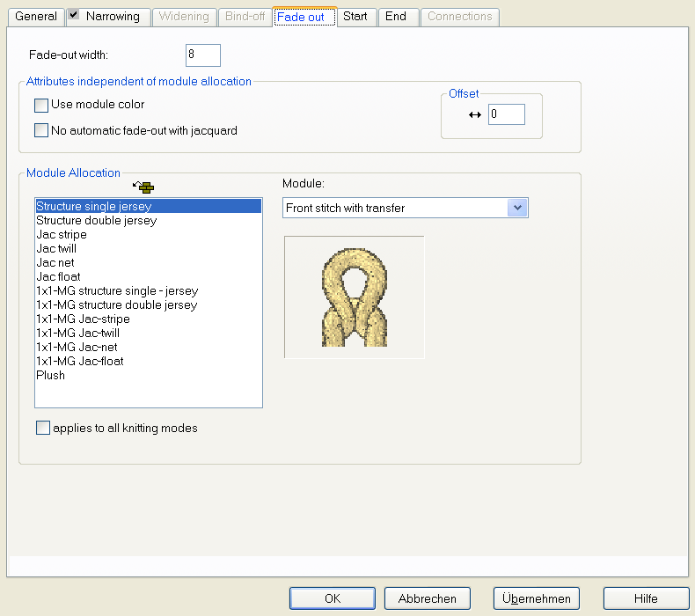695x616 pixels.
Task: Switch to the General tab
Action: [36, 17]
